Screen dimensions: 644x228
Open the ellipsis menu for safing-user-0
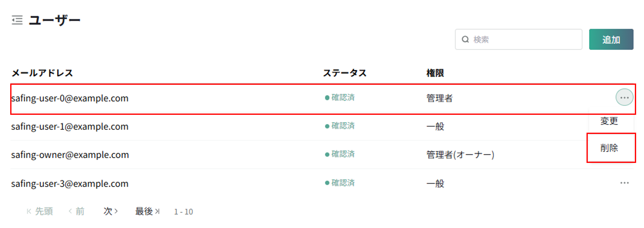point(624,97)
